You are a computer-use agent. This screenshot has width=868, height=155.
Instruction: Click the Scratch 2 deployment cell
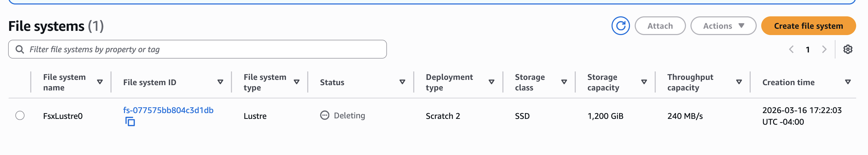pyautogui.click(x=443, y=116)
